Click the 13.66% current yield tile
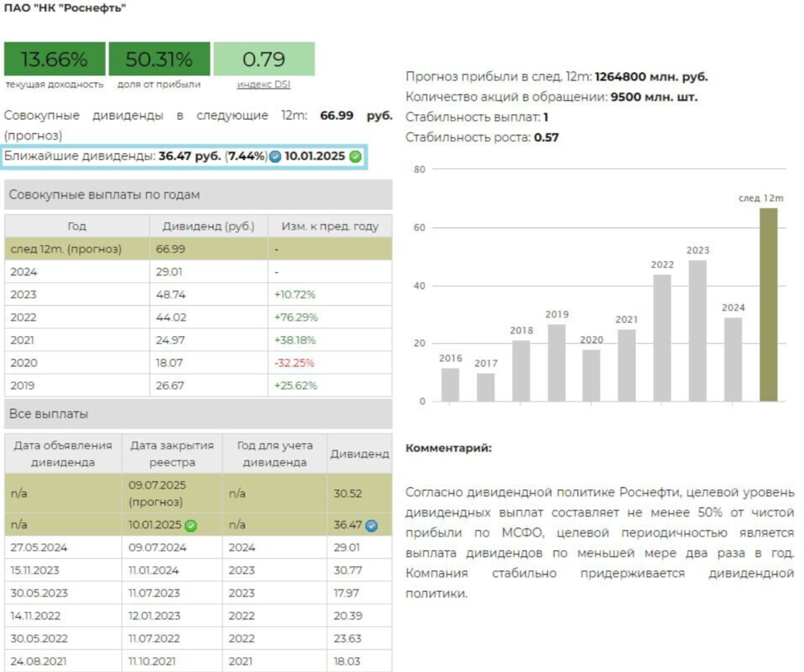The height and width of the screenshot is (672, 804). click(55, 59)
